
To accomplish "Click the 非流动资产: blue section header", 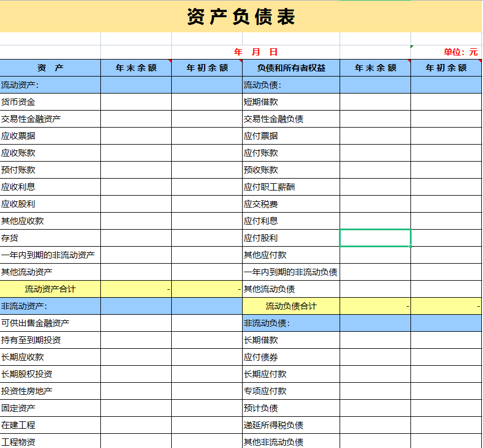I will (x=50, y=306).
